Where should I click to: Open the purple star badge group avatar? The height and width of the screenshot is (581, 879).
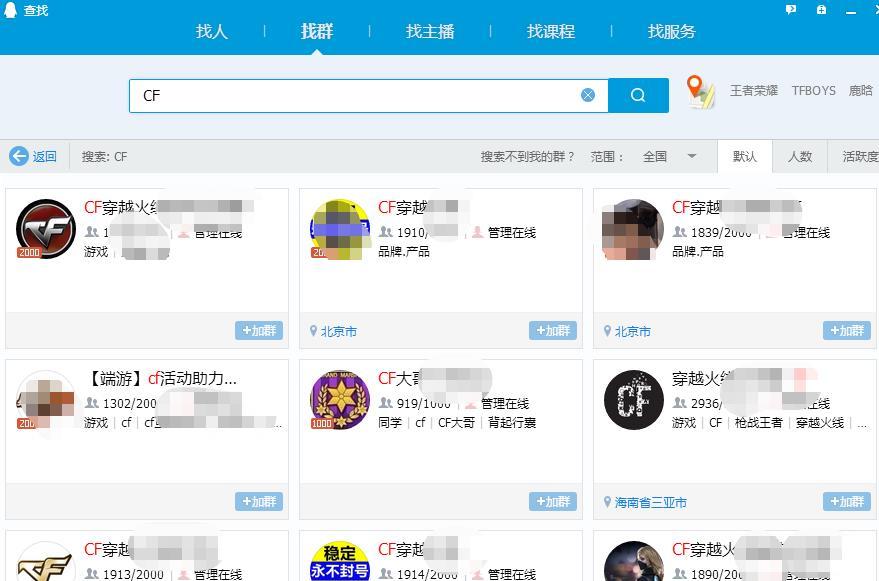340,400
